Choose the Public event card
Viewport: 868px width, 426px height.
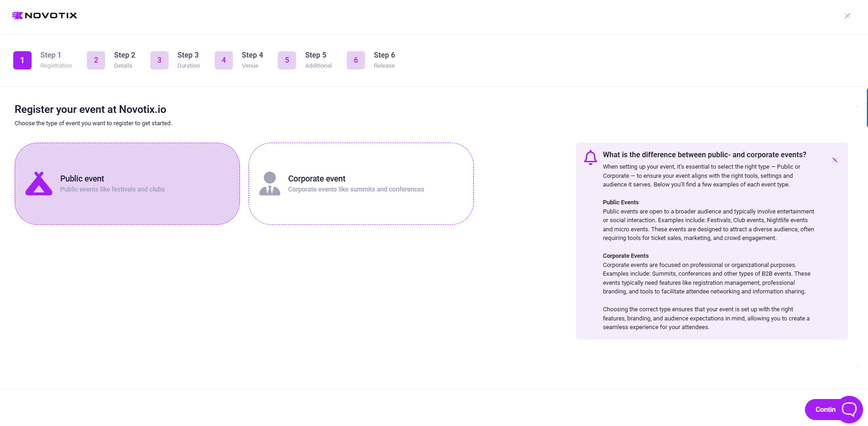127,184
